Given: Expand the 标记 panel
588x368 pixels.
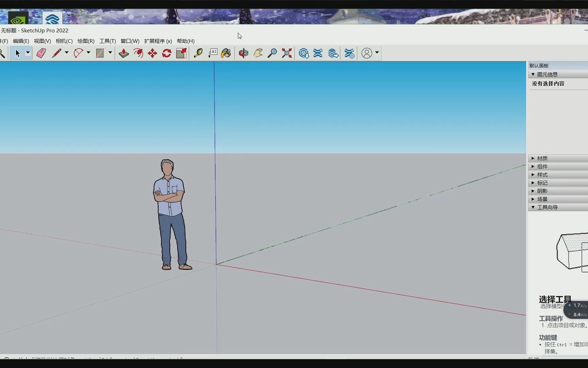Looking at the screenshot, I should pyautogui.click(x=558, y=183).
